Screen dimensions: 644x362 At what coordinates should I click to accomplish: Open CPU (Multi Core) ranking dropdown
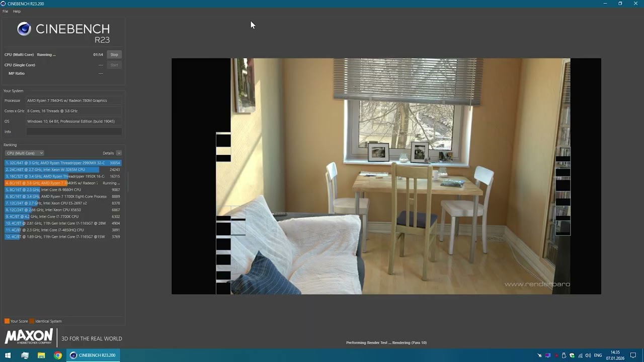click(24, 153)
